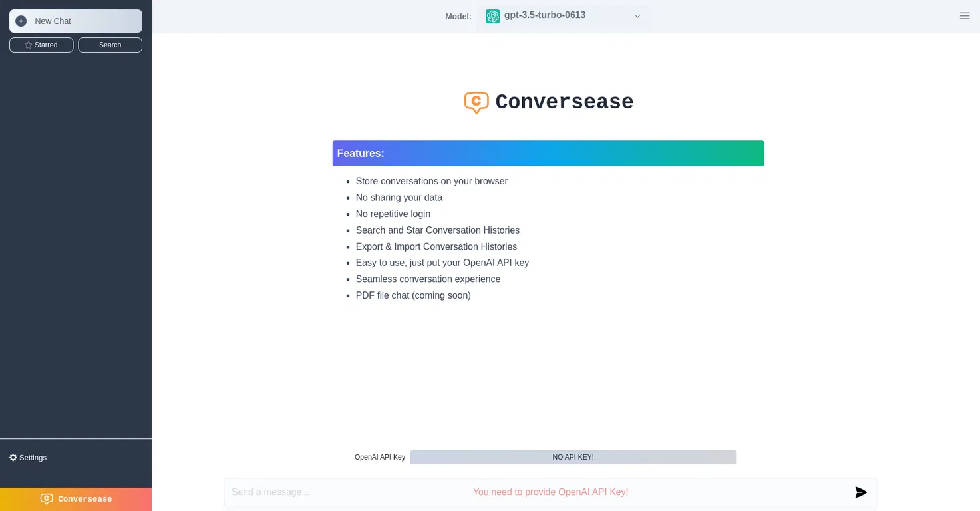Open the Search conversations button

pos(110,45)
